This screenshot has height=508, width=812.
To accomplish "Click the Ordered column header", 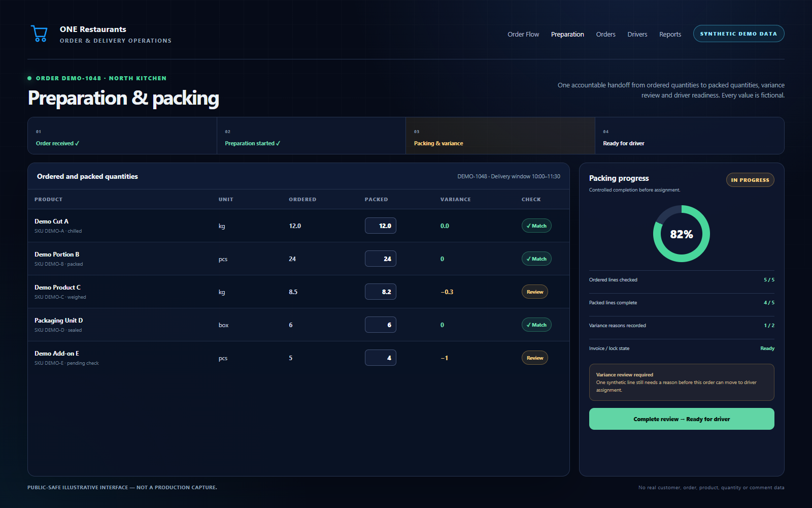I will coord(302,200).
